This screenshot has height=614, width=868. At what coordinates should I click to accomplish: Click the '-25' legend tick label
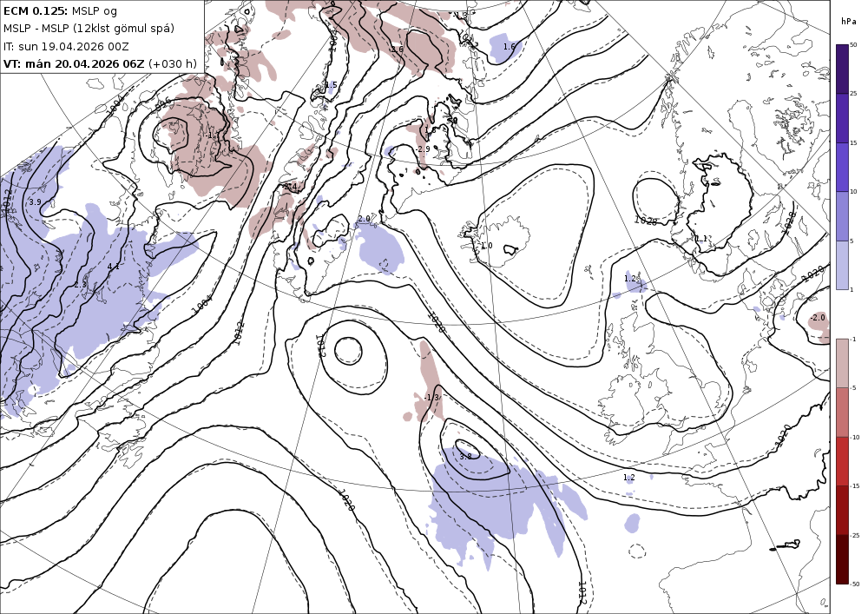(855, 535)
